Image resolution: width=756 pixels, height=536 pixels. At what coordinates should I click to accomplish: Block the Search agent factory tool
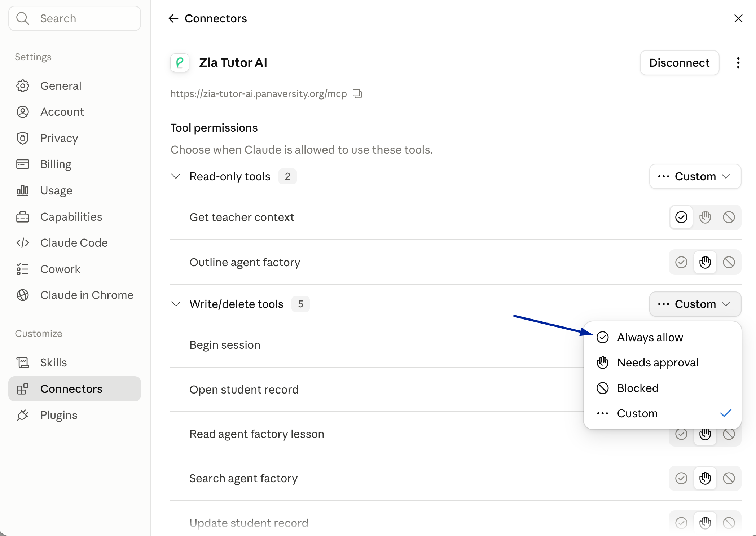[x=729, y=478]
